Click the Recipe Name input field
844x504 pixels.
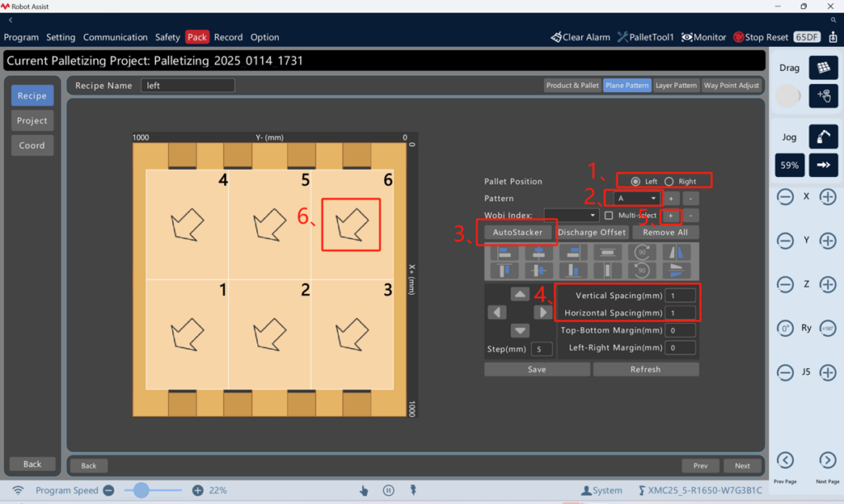pyautogui.click(x=187, y=85)
